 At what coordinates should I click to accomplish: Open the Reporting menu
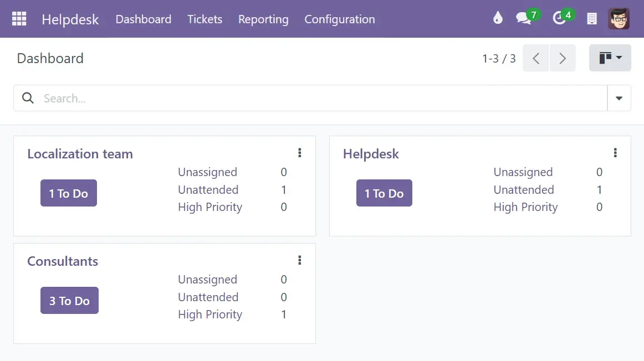[x=263, y=19]
